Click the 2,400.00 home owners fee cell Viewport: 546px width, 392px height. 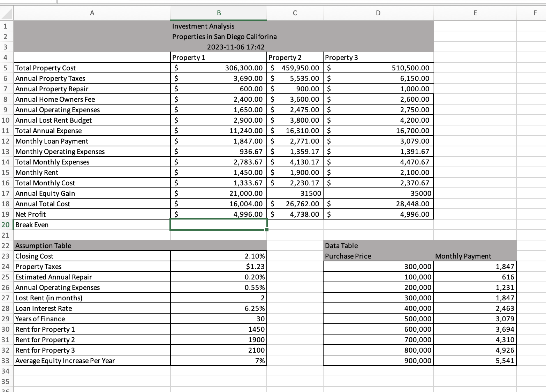coord(219,99)
